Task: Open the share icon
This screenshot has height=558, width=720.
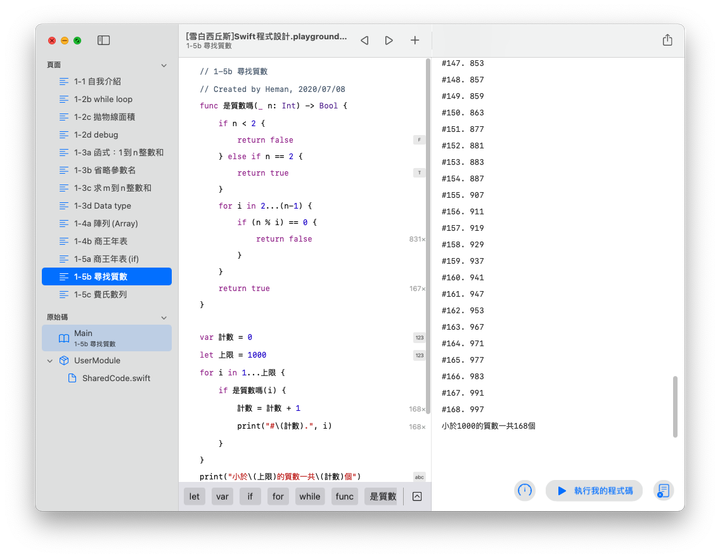Action: coord(667,40)
